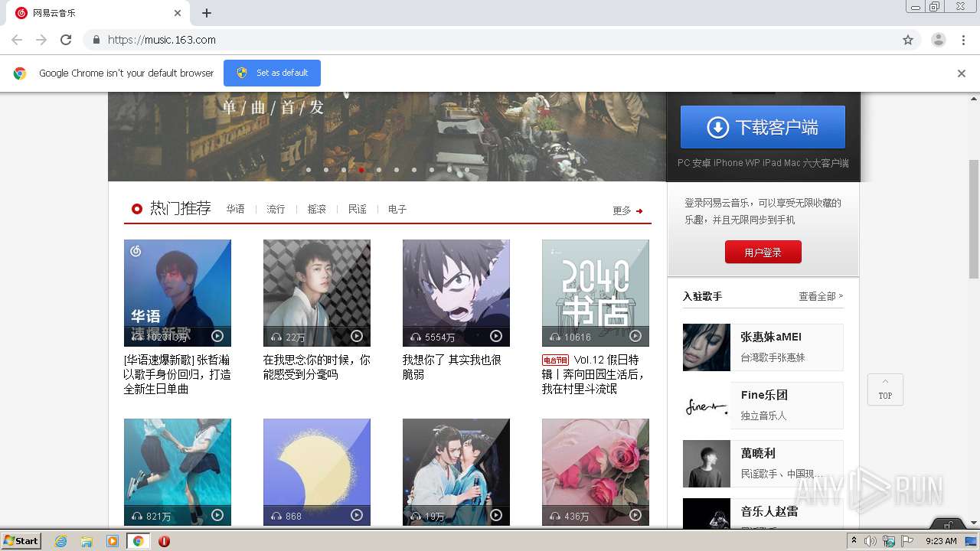Click the page vertical scrollbar thumb
This screenshot has height=551, width=980.
click(x=974, y=219)
